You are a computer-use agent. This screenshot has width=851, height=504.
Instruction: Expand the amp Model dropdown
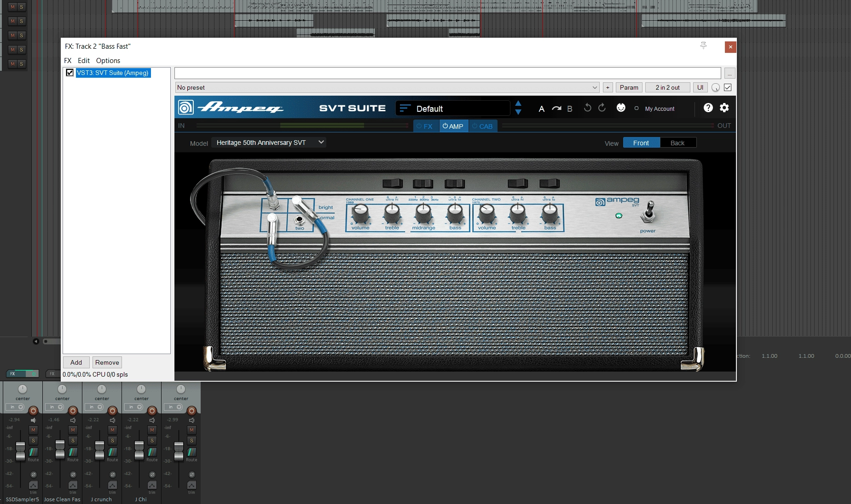(x=269, y=143)
